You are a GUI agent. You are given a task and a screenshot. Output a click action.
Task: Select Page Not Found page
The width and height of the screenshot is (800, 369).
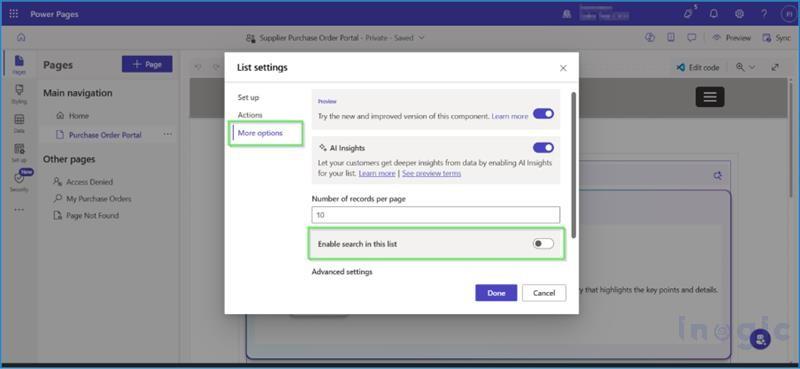click(x=92, y=215)
